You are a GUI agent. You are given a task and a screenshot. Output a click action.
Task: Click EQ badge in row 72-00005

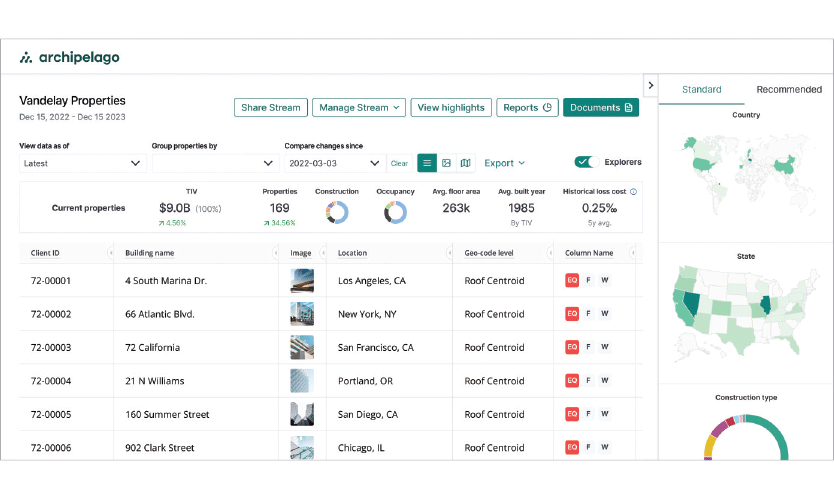coord(572,414)
